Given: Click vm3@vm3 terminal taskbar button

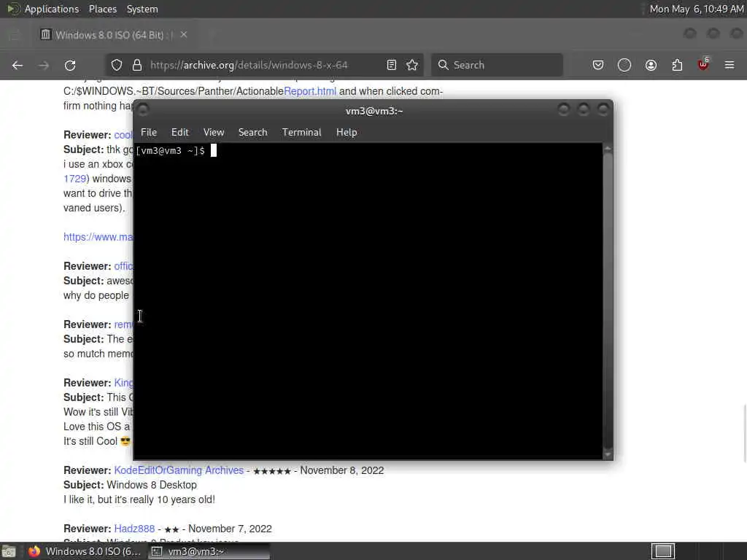Looking at the screenshot, I should pyautogui.click(x=209, y=551).
